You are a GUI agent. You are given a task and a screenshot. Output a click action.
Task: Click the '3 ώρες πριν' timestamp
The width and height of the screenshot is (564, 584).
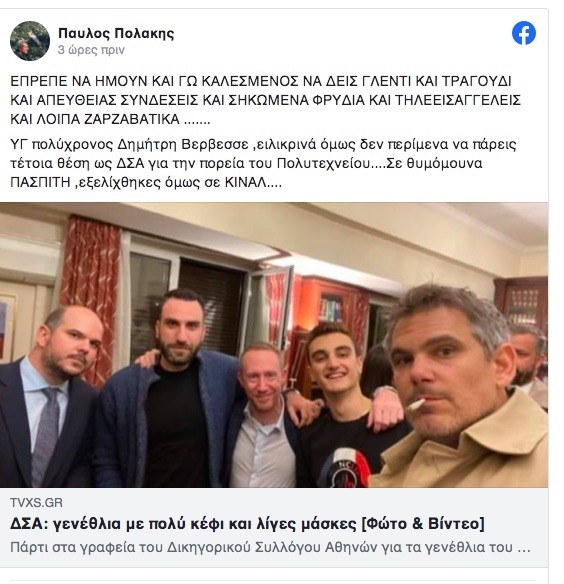(x=91, y=50)
